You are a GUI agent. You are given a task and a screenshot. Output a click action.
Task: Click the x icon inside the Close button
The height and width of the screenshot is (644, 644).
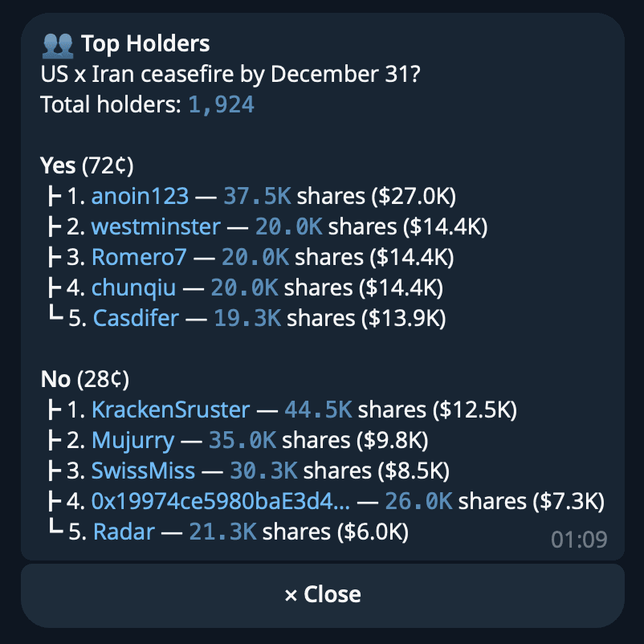[x=291, y=593]
